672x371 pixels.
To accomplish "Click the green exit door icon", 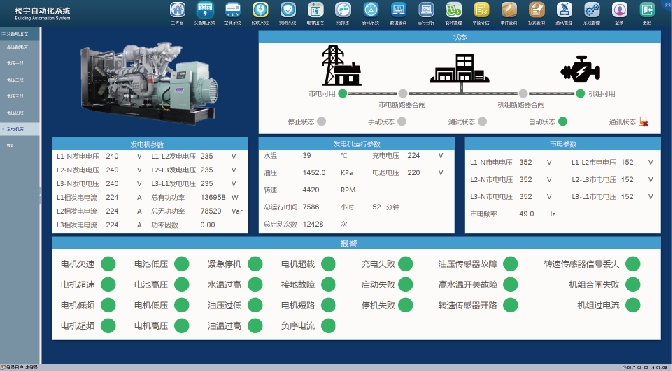I will pos(647,9).
